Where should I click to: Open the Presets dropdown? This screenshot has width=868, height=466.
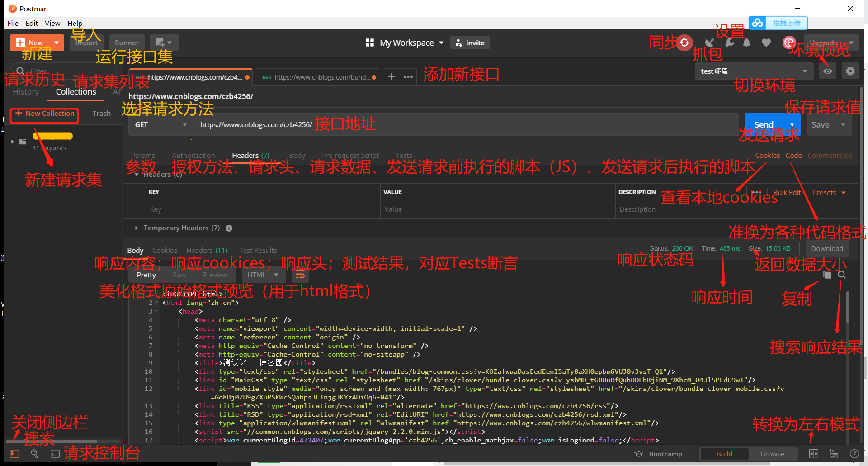coord(829,192)
